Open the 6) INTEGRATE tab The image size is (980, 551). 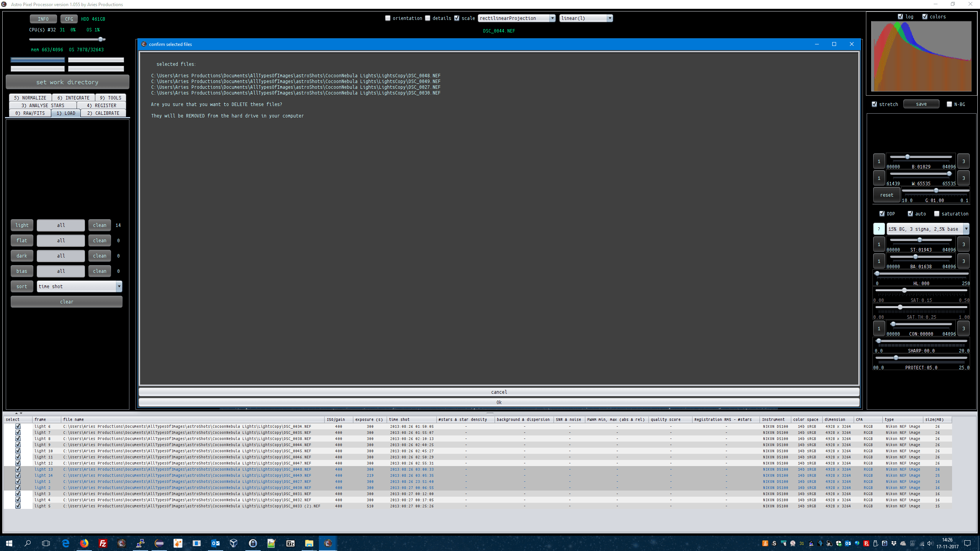tap(73, 98)
